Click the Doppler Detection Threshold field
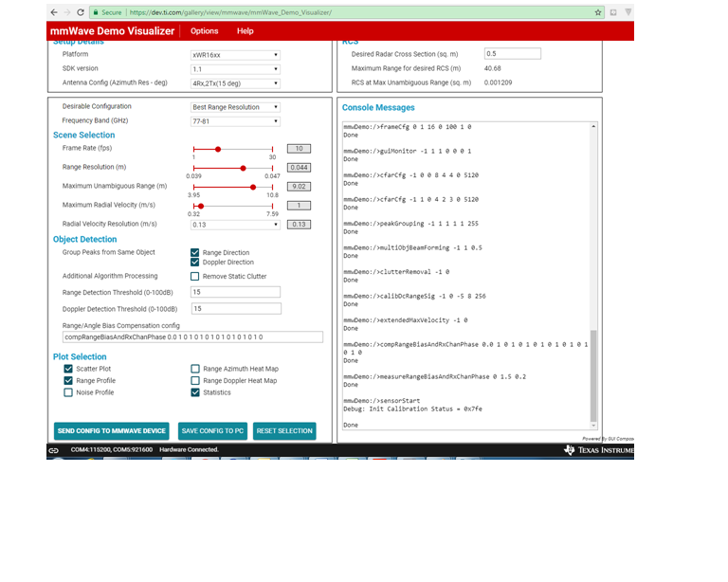728x582 pixels. pos(236,309)
